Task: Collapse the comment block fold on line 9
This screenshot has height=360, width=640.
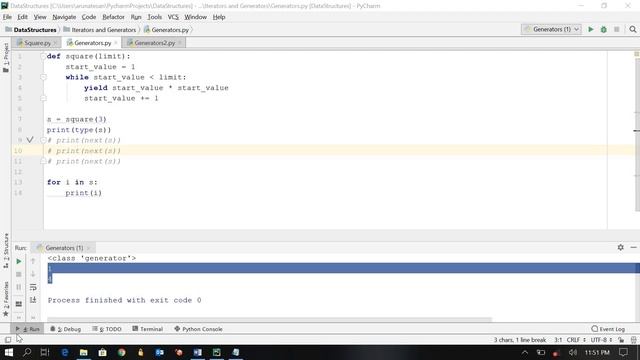Action: point(43,140)
